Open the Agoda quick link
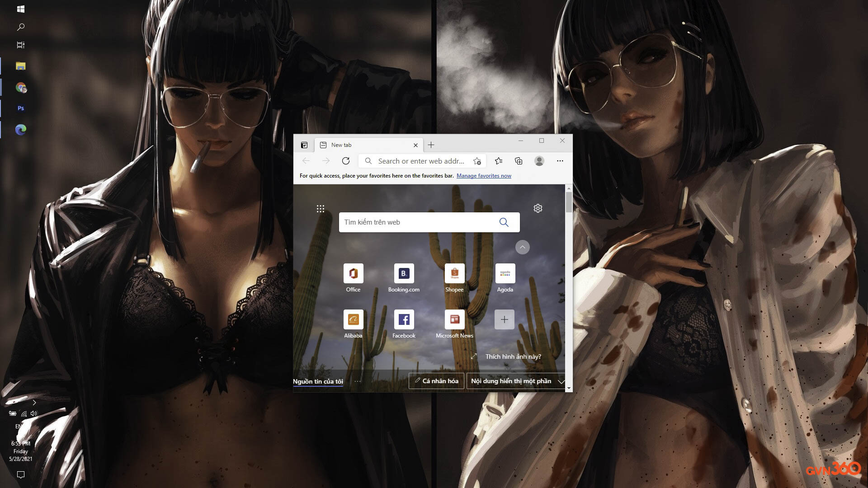Image resolution: width=868 pixels, height=488 pixels. tap(505, 278)
